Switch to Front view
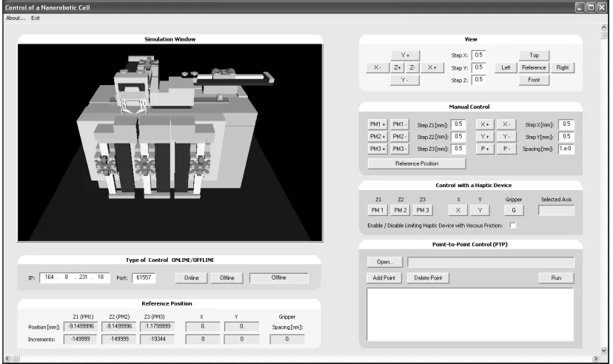 [x=534, y=80]
